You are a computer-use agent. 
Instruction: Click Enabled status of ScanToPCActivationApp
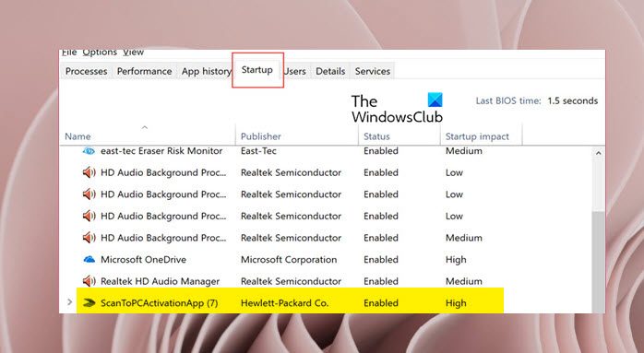381,303
